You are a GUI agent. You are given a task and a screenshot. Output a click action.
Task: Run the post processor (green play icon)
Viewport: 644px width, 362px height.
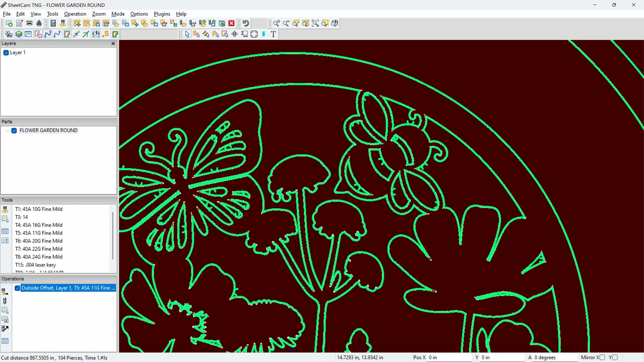pos(9,23)
